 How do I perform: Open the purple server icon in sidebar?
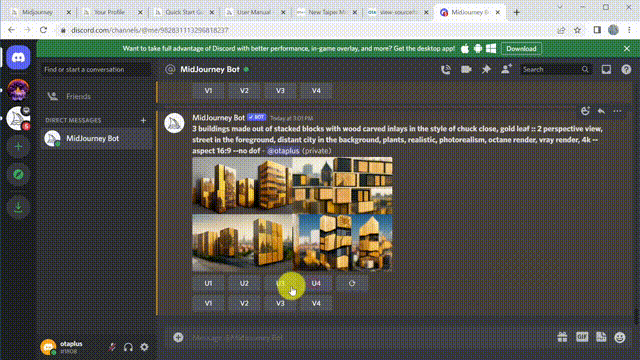[18, 89]
